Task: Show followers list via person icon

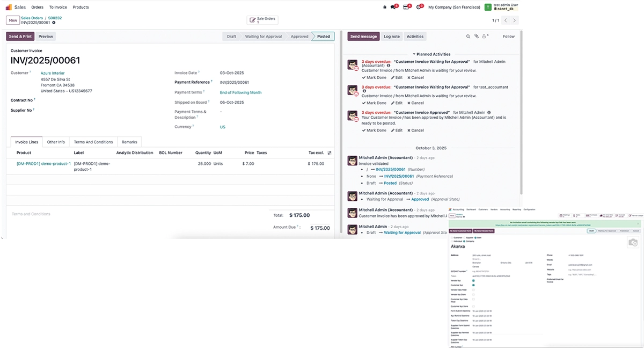Action: click(485, 37)
